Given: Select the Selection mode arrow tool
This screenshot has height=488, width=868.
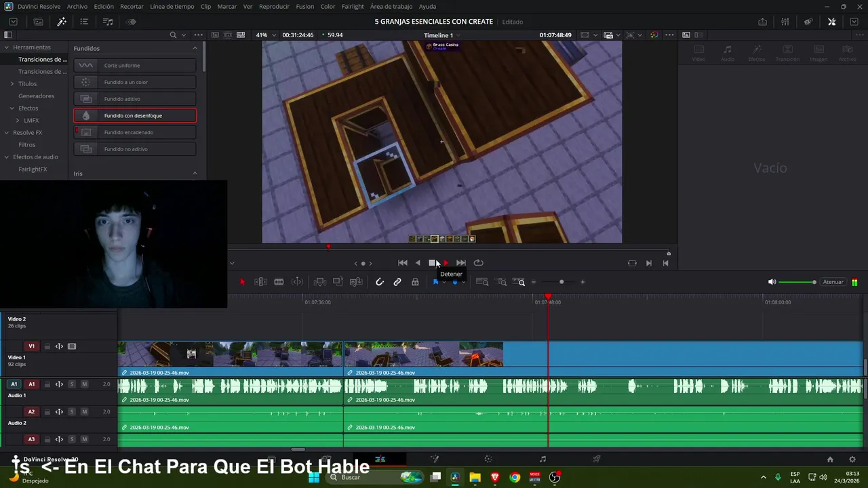Looking at the screenshot, I should [x=242, y=282].
